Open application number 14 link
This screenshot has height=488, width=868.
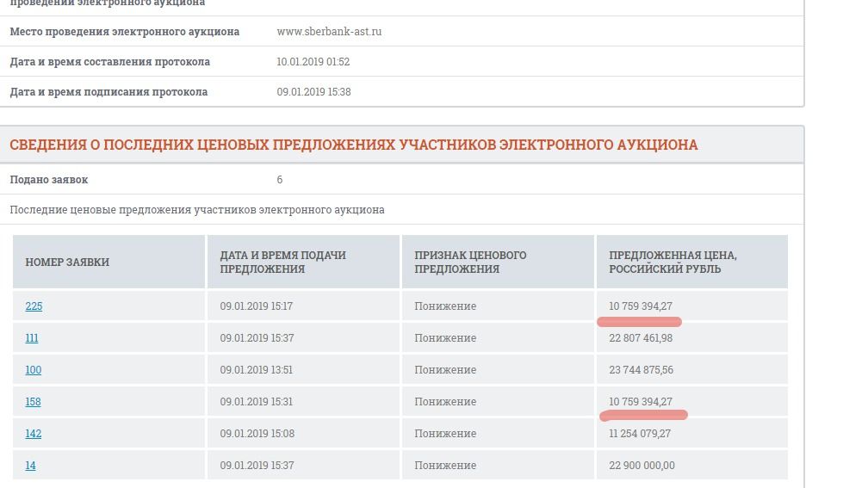[x=30, y=466]
